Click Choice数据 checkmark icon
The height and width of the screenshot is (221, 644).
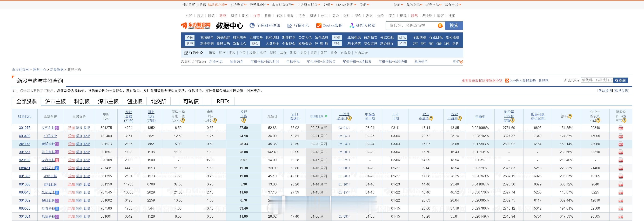pos(319,25)
